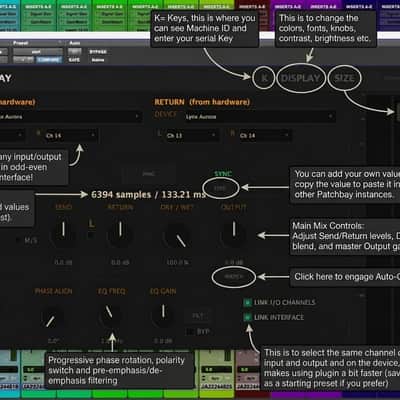400x400 pixels.
Task: Click the FLT filter button
Action: click(198, 316)
